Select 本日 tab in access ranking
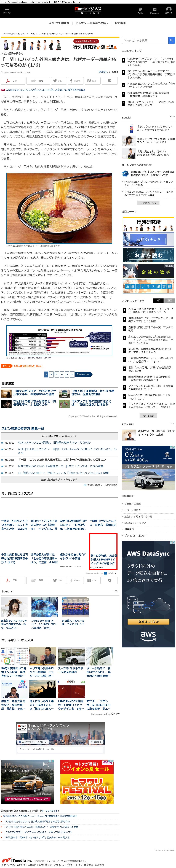176x868 pixels. coord(158,301)
